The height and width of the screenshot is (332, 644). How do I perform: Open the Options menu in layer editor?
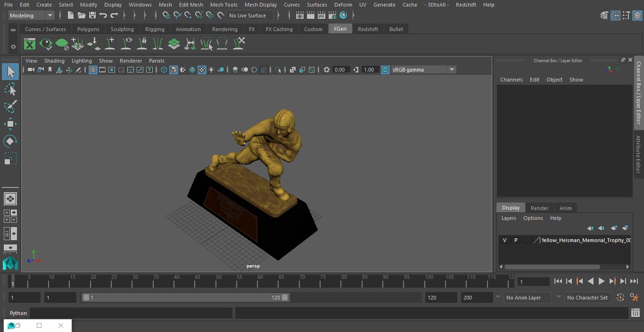click(533, 218)
